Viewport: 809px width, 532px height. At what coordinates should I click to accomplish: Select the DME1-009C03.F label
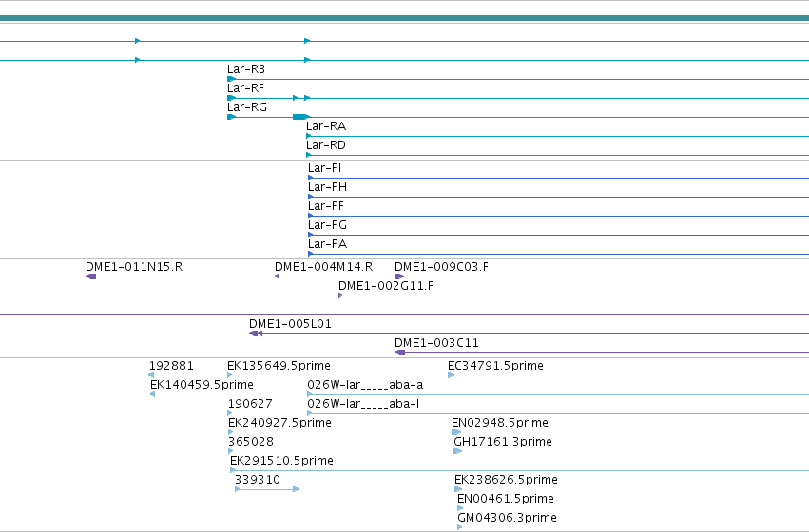pos(441,267)
